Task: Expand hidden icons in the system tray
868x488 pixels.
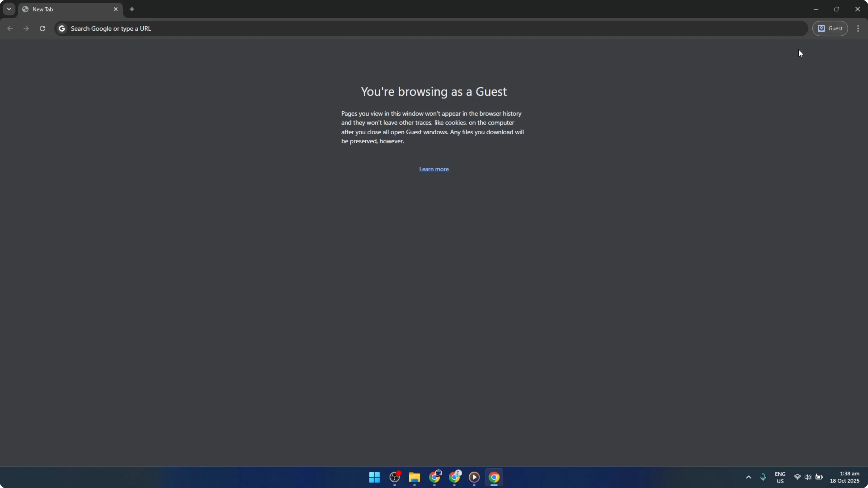Action: point(748,477)
